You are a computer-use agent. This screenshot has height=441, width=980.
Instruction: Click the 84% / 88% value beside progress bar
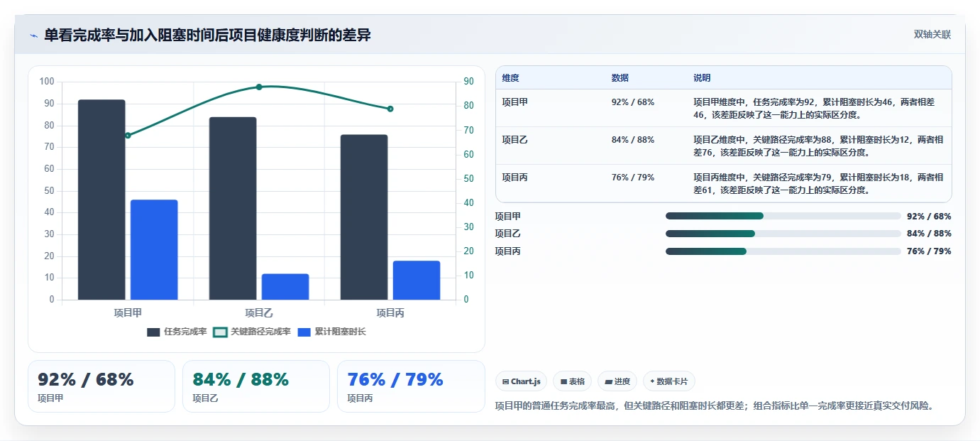pos(929,234)
